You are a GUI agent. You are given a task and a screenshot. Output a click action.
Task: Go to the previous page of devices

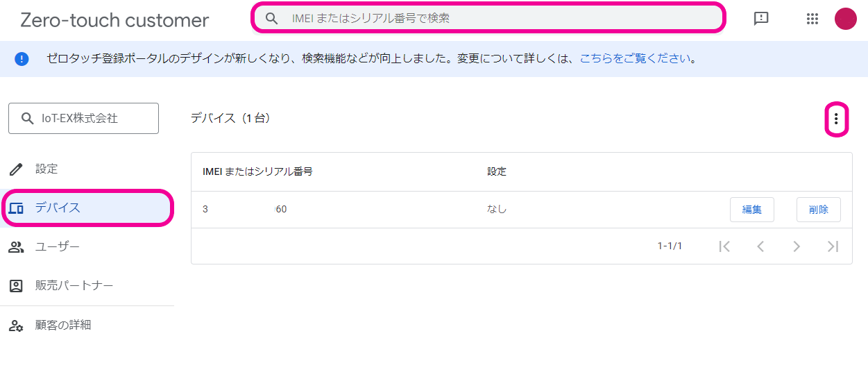pos(760,246)
